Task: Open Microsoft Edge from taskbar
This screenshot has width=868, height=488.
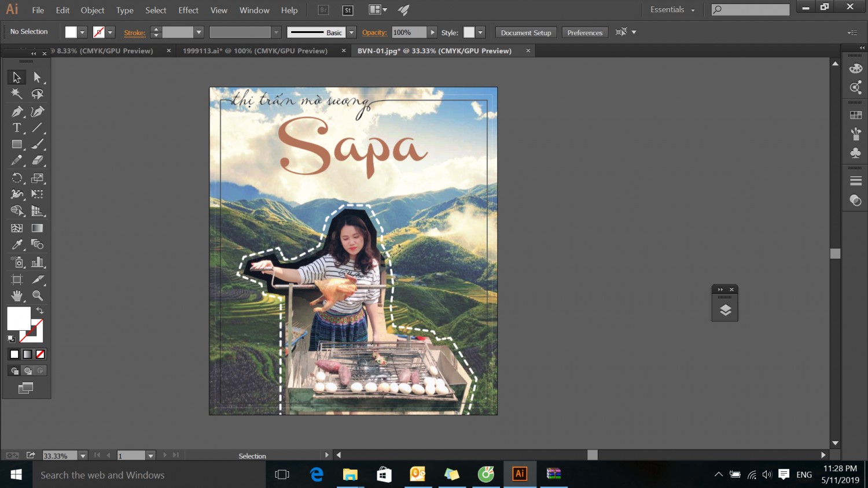Action: [x=317, y=475]
